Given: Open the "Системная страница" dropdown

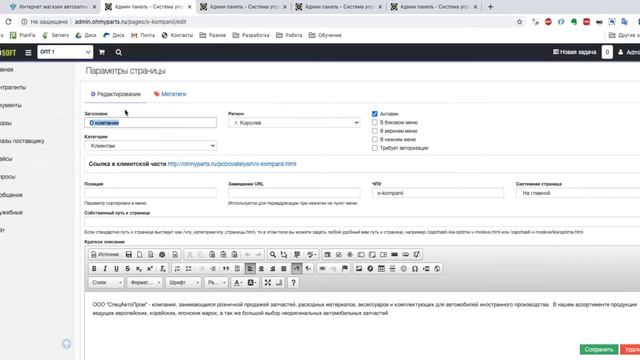Looking at the screenshot, I should click(x=578, y=193).
